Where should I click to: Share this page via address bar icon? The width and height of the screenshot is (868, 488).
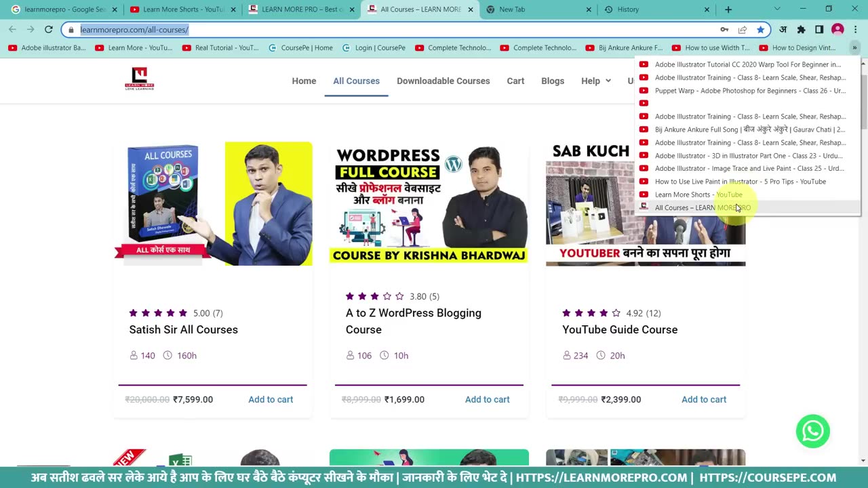tap(743, 30)
